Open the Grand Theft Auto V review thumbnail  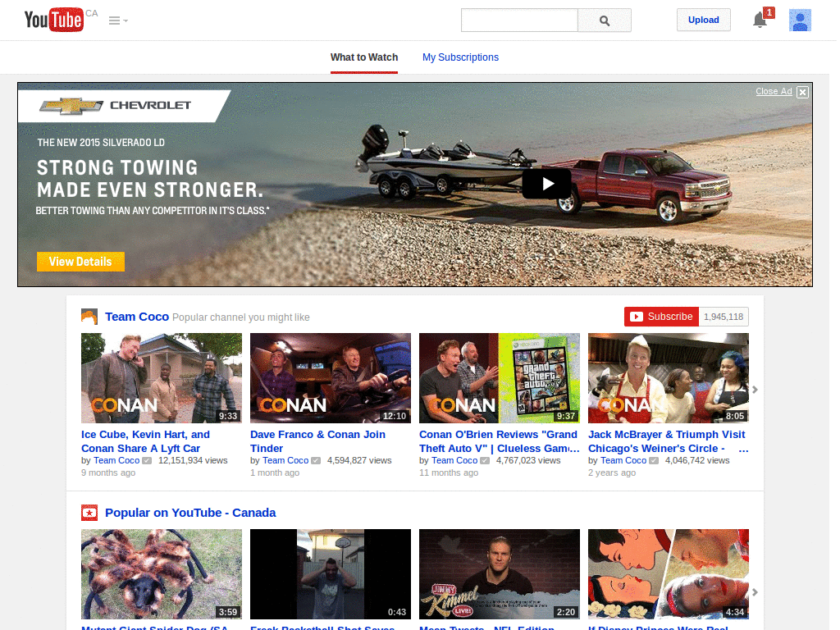click(x=500, y=378)
